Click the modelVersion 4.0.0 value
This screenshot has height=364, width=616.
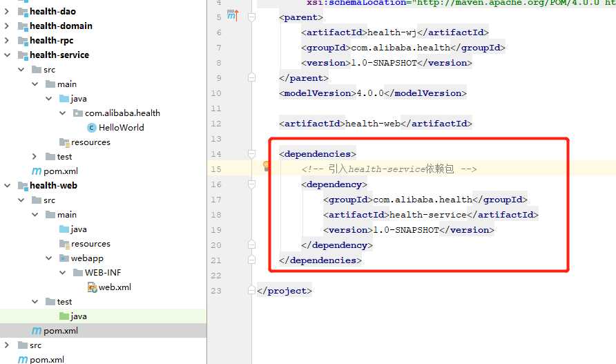(369, 93)
